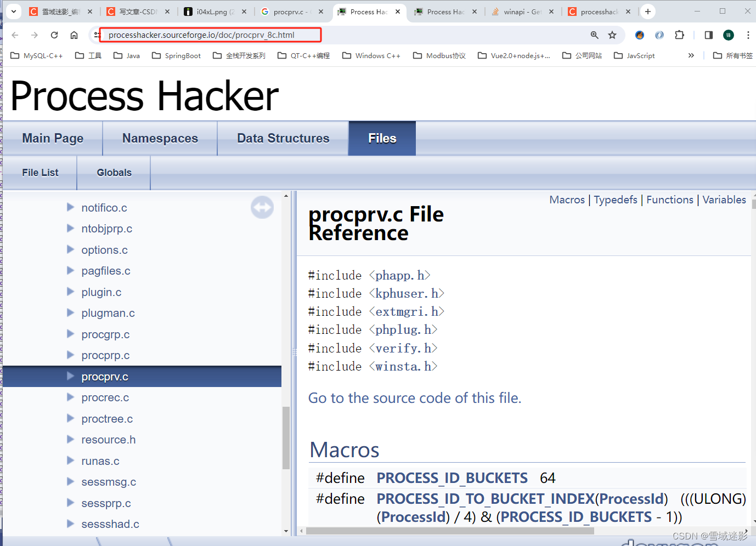Bookmark this page with the star icon
This screenshot has width=756, height=546.
pos(612,35)
